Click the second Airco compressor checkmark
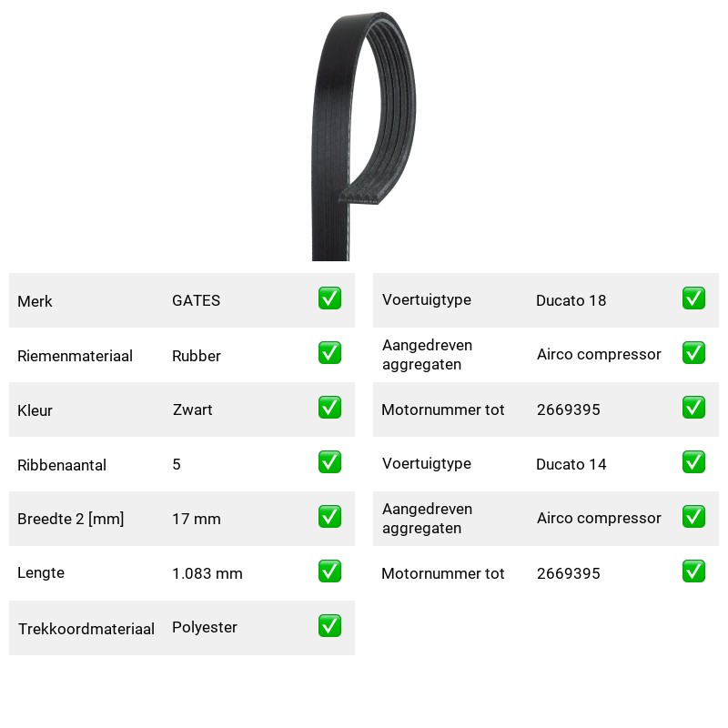The height and width of the screenshot is (728, 728). (693, 517)
